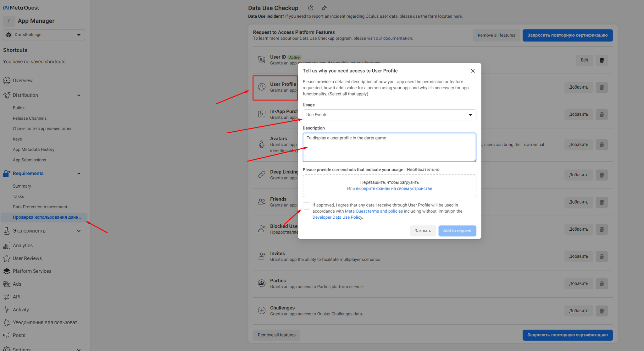This screenshot has height=351, width=644.
Task: Click the Parties group icon
Action: (x=262, y=283)
